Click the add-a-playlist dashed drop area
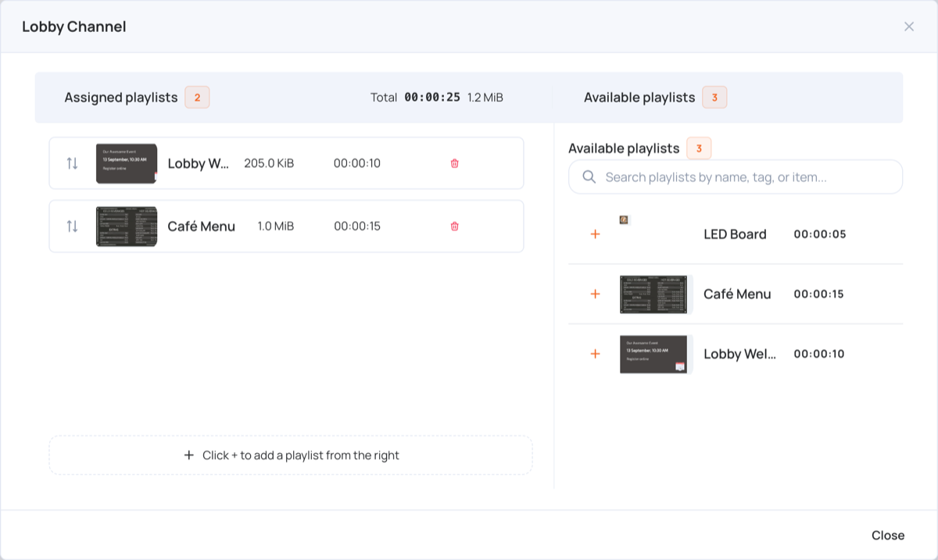This screenshot has width=938, height=560. pyautogui.click(x=291, y=455)
